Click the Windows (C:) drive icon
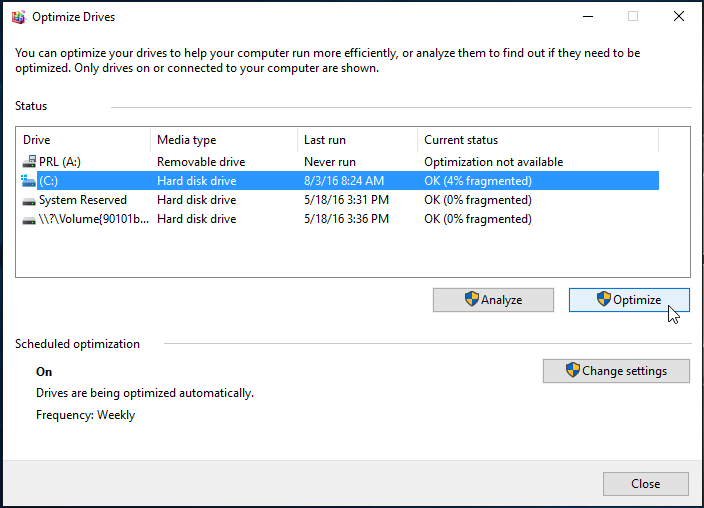 pyautogui.click(x=28, y=181)
